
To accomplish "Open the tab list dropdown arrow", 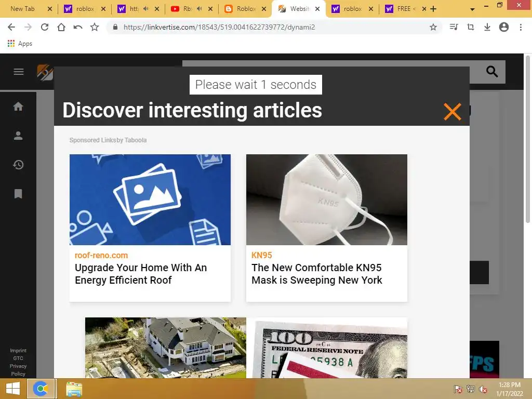I will 472,9.
